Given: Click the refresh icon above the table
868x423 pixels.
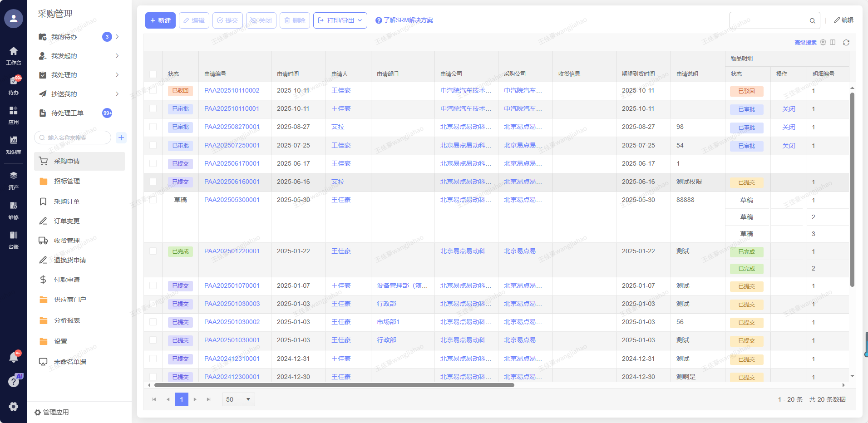Looking at the screenshot, I should 846,43.
